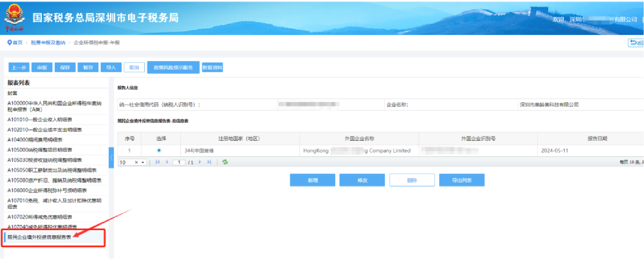
Task: Click the 返回 back arrow button
Action: coord(636,43)
